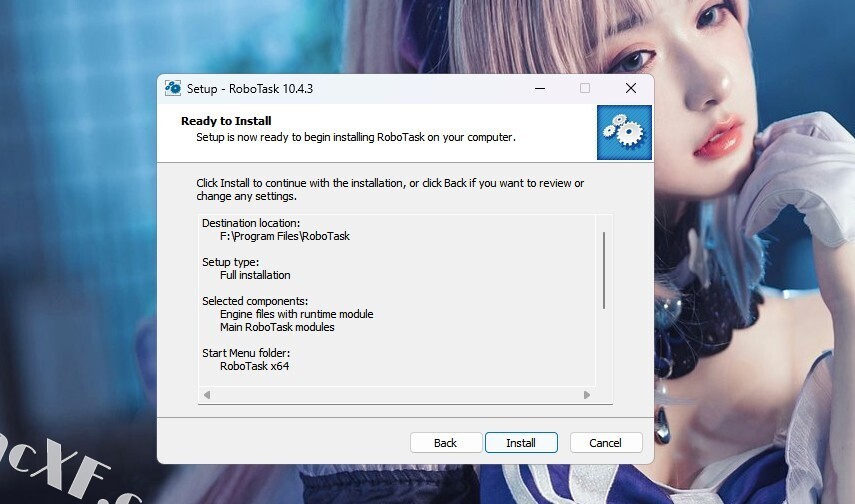Viewport: 855px width, 504px height.
Task: Click the vertical scrollbar thumb
Action: click(x=604, y=271)
